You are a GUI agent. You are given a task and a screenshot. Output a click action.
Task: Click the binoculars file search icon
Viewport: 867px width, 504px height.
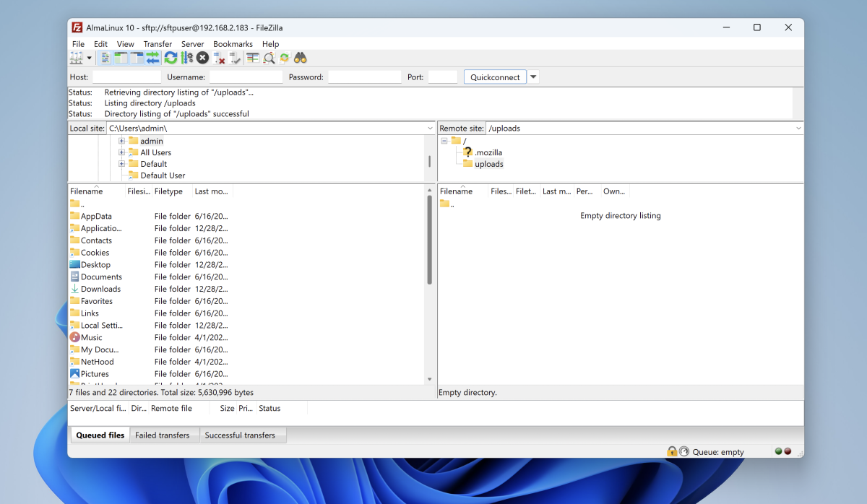(x=301, y=58)
